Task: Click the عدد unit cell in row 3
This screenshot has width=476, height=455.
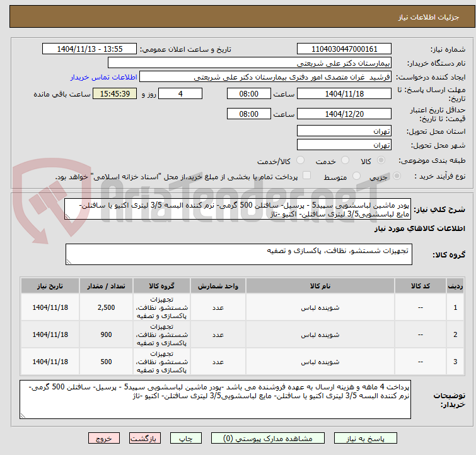Action: click(x=218, y=362)
